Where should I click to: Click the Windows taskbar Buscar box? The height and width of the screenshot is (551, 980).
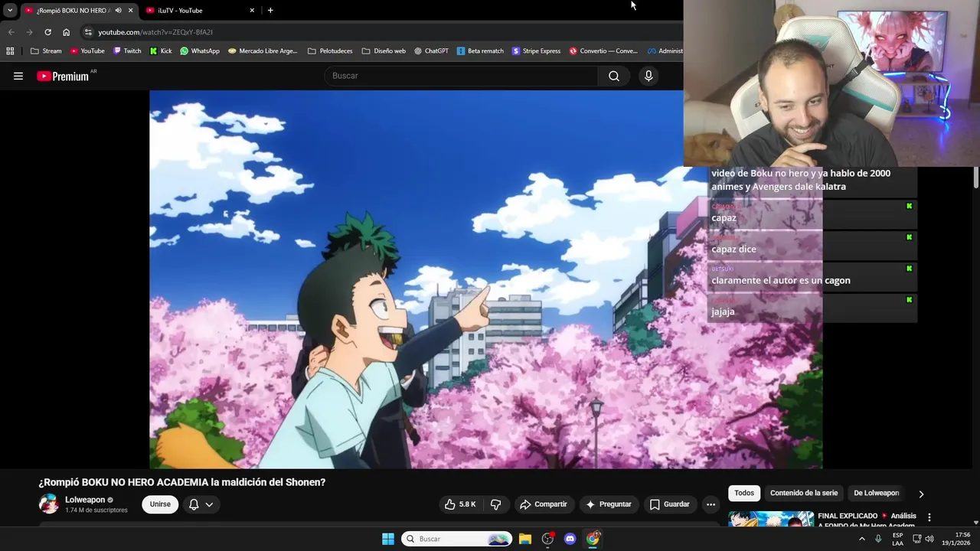click(457, 539)
